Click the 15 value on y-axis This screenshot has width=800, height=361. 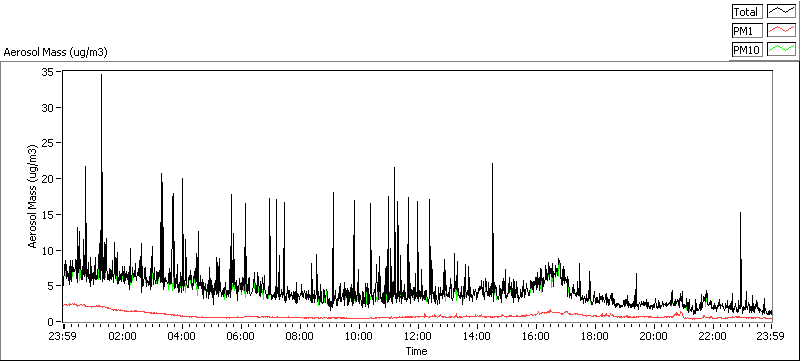pos(49,215)
